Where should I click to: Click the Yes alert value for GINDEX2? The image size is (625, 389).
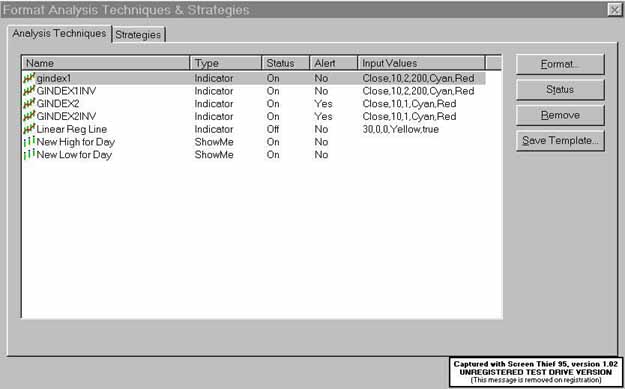(x=323, y=104)
